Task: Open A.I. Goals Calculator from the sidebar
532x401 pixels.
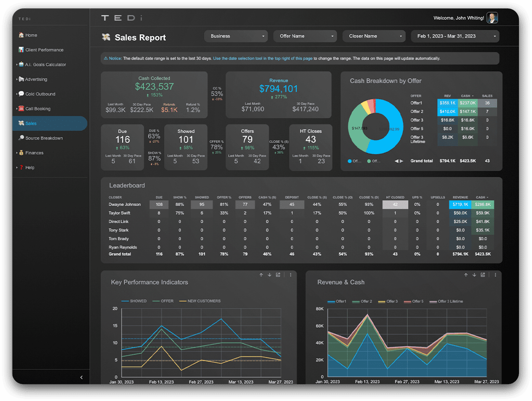Action: 45,65
